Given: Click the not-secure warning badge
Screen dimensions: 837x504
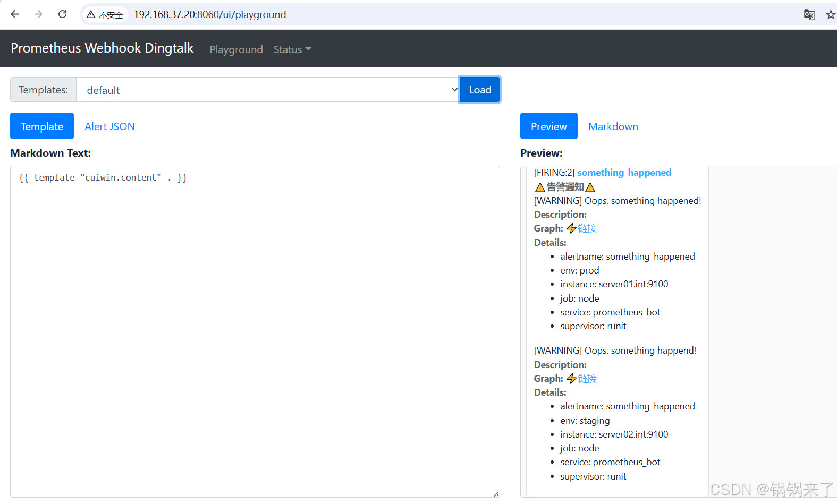Looking at the screenshot, I should [x=105, y=15].
